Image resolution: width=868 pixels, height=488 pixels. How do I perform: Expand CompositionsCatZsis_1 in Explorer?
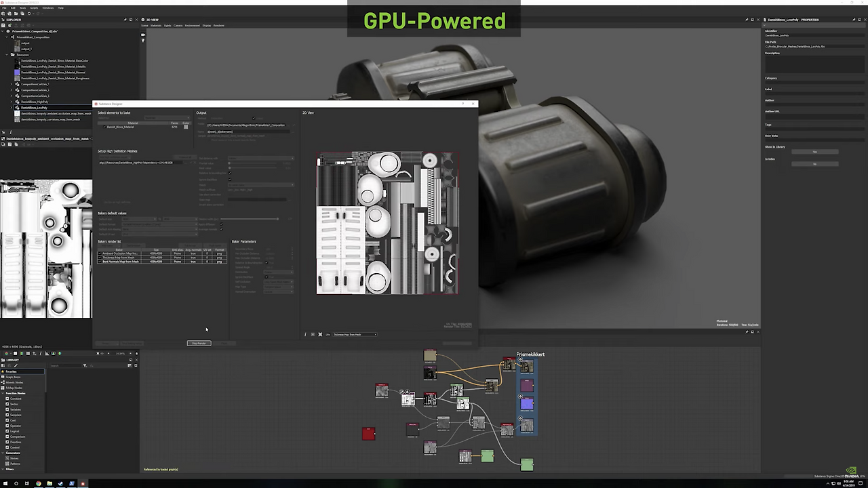(x=12, y=84)
